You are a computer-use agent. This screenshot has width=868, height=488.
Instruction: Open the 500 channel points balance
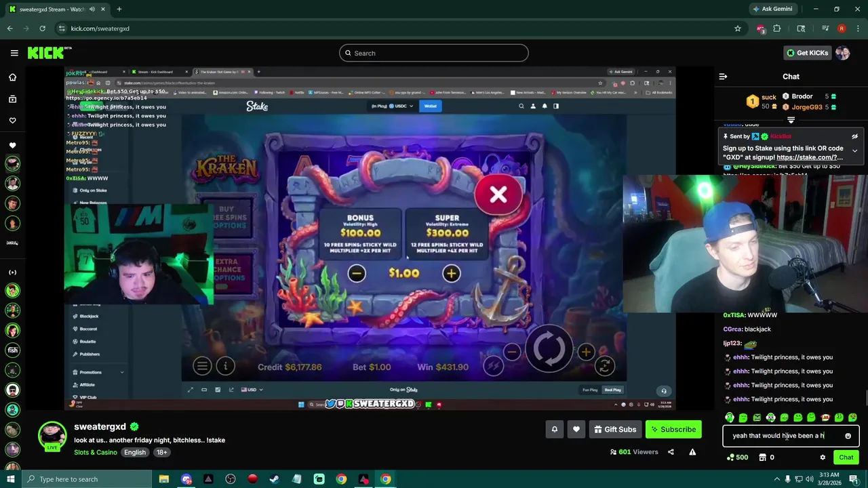point(737,457)
